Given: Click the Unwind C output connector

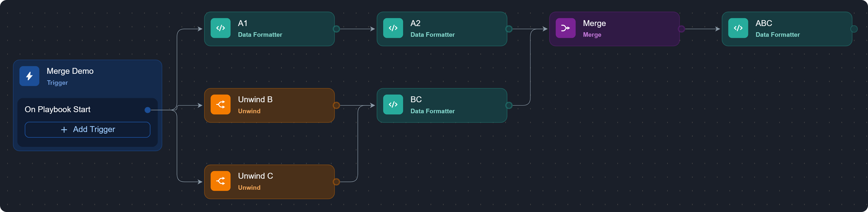Looking at the screenshot, I should click(x=336, y=182).
